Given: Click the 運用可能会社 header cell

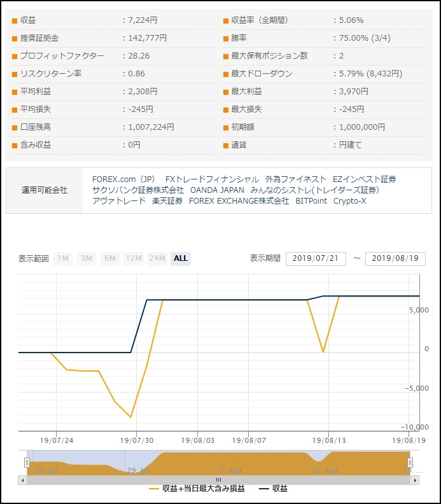Looking at the screenshot, I should (x=45, y=190).
